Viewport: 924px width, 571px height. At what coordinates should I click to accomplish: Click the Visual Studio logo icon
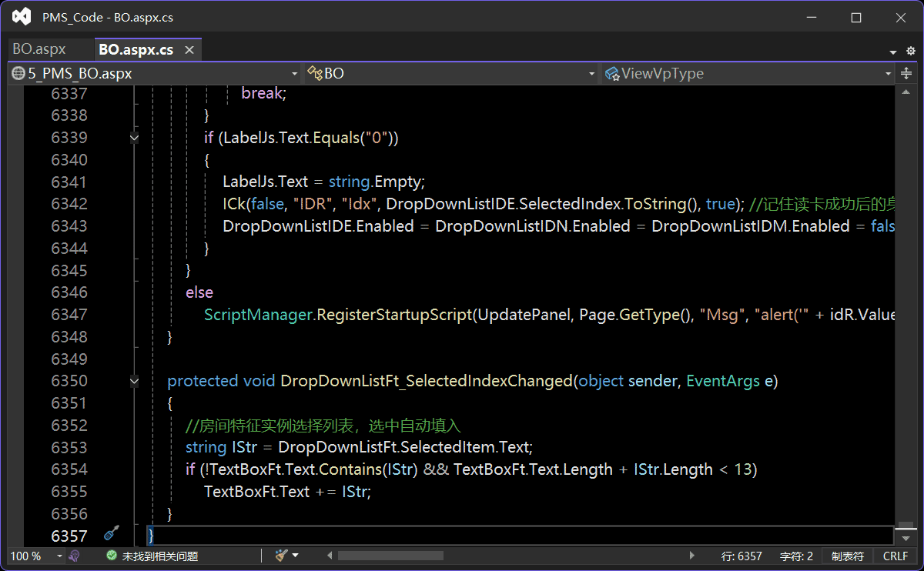point(22,17)
